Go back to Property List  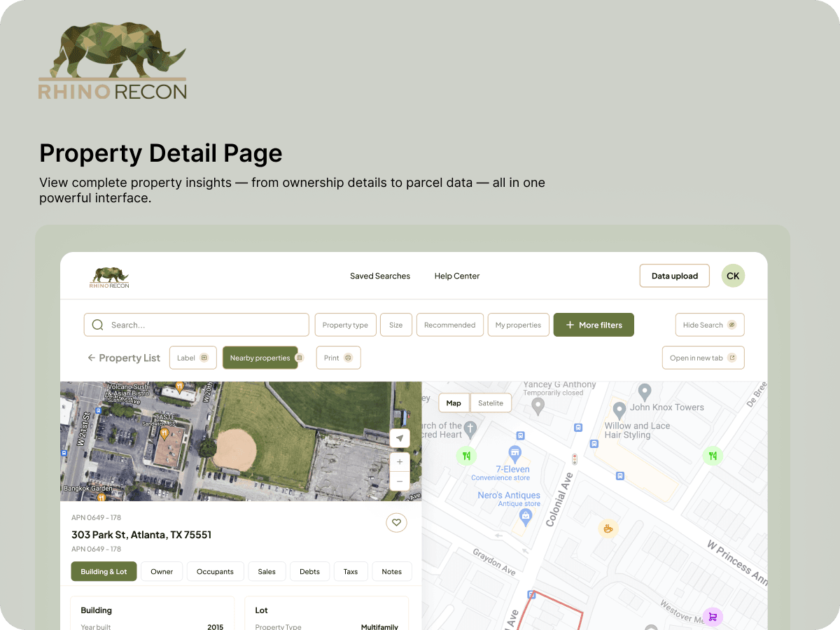pyautogui.click(x=124, y=358)
